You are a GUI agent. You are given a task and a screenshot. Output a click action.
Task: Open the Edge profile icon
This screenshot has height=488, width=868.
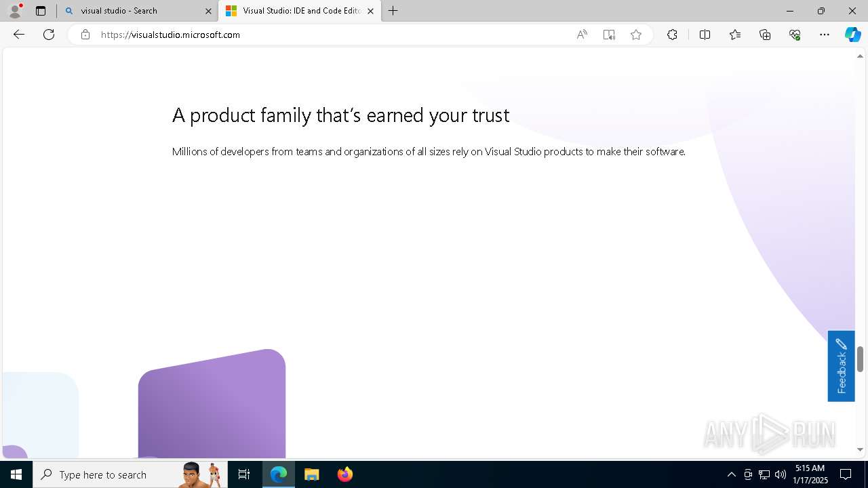coord(15,11)
